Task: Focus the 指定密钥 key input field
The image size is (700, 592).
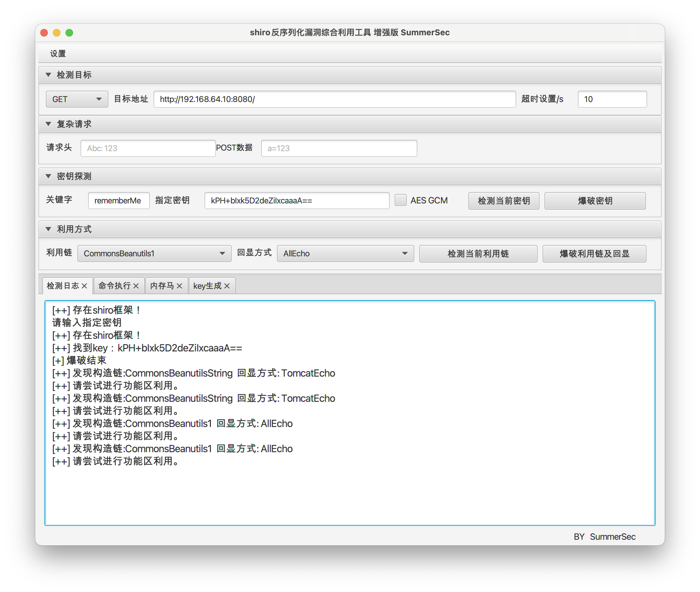Action: [297, 201]
